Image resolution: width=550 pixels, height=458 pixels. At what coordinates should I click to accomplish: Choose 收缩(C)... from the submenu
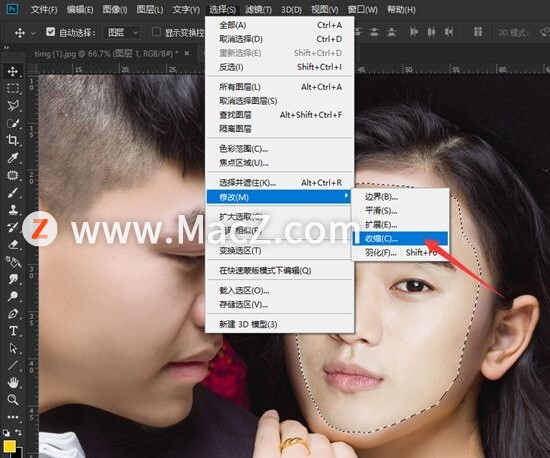400,238
